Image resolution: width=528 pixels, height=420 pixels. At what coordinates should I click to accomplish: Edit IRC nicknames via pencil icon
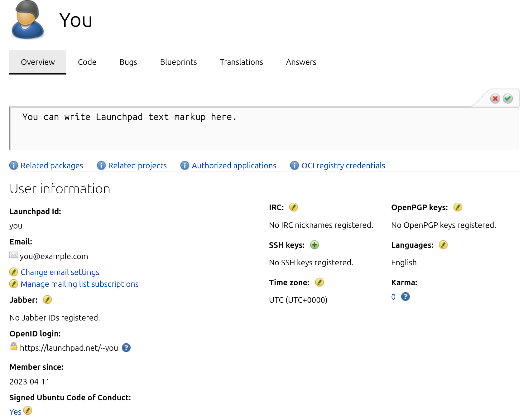tap(294, 207)
